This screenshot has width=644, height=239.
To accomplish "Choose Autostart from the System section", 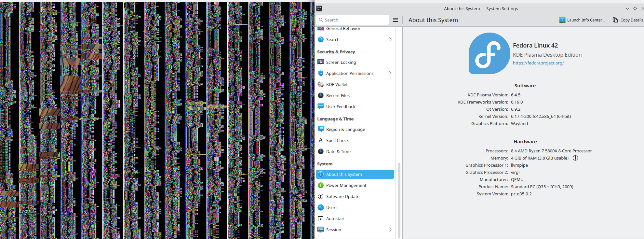I will 335,218.
